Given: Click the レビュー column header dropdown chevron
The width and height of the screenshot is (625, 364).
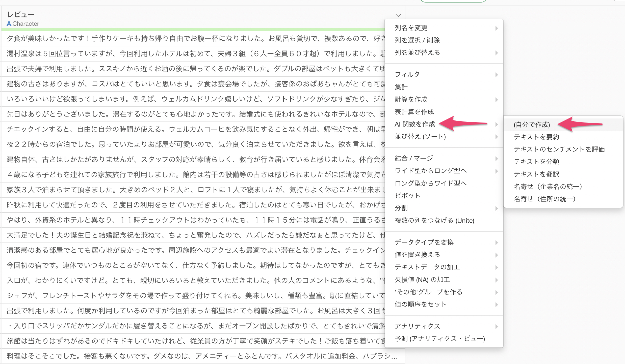Looking at the screenshot, I should (x=398, y=15).
